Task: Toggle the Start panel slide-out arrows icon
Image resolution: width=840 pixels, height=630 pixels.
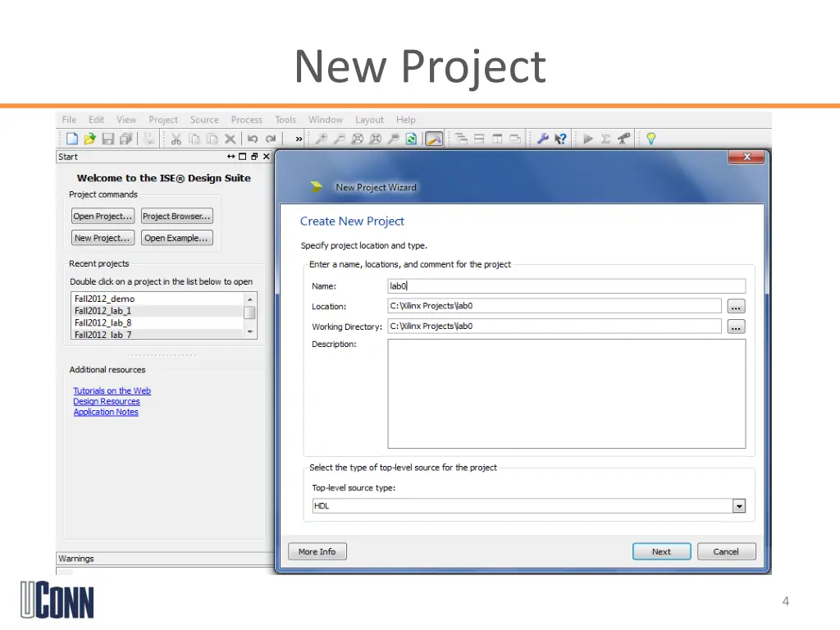Action: (x=231, y=157)
